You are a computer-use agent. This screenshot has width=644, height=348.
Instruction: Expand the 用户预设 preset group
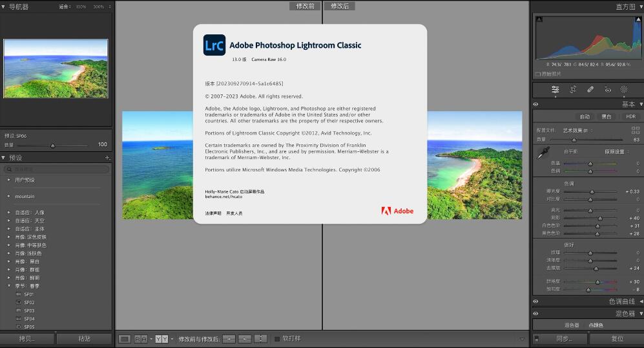8,180
